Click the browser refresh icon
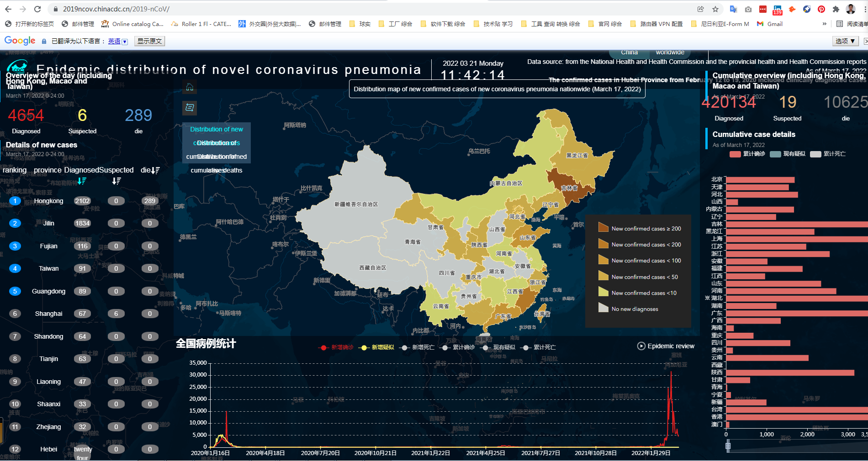The image size is (868, 461). [x=37, y=9]
